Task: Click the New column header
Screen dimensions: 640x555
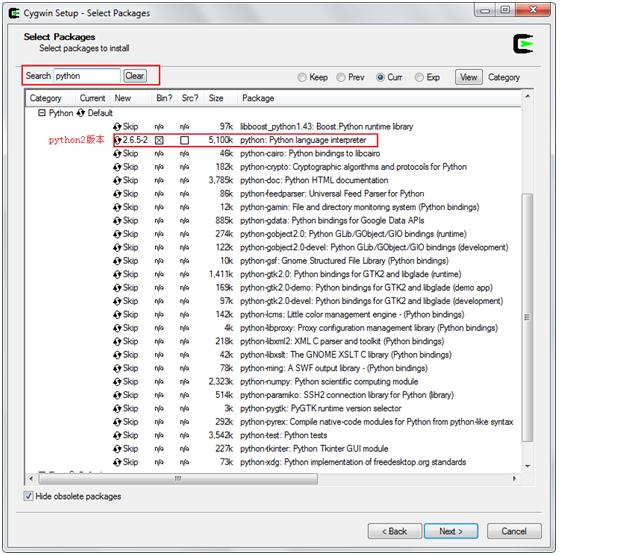Action: pos(122,98)
